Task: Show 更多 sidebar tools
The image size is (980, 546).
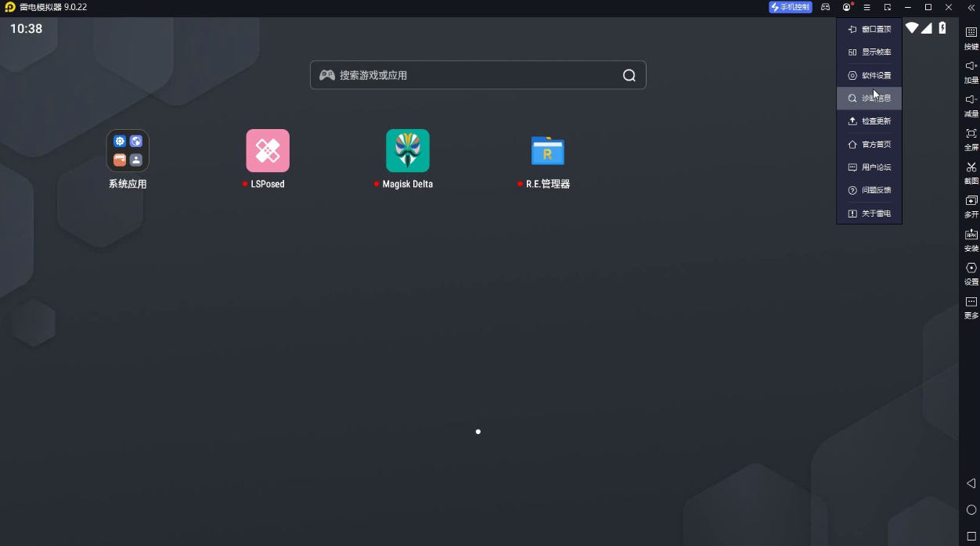Action: 971,307
